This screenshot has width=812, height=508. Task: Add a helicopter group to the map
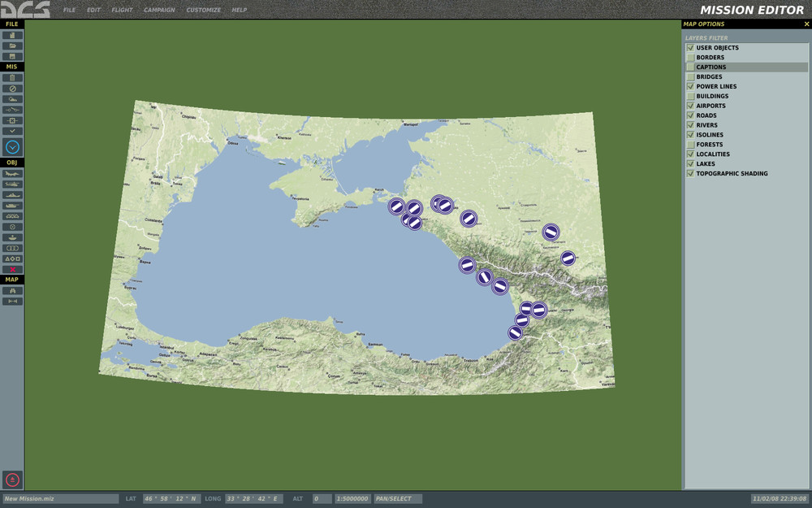(x=11, y=184)
